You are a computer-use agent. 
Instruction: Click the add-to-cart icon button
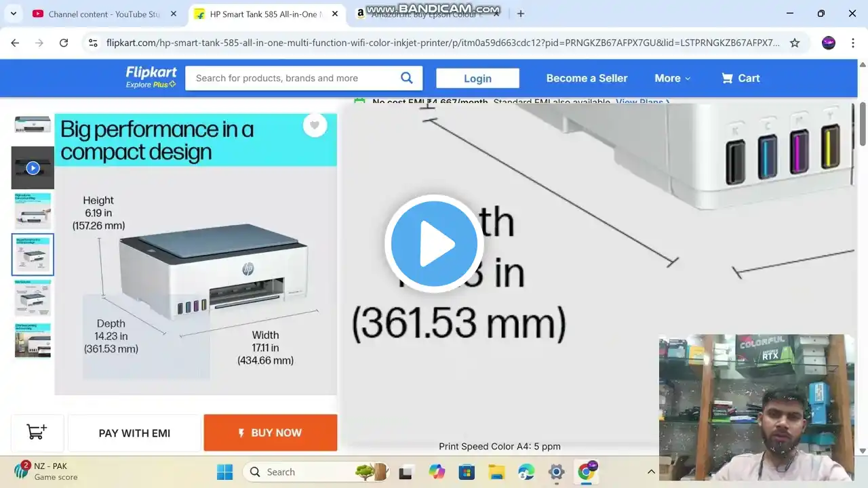pyautogui.click(x=37, y=432)
